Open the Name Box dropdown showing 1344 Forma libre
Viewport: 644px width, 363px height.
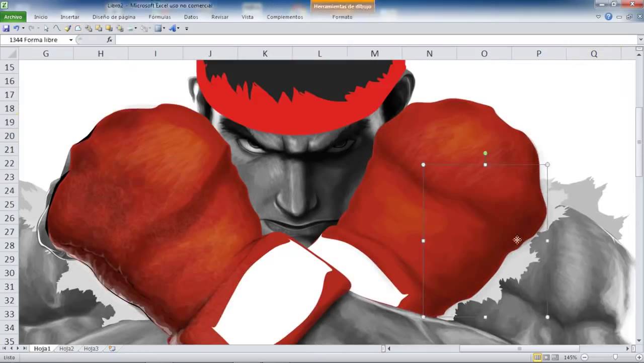point(70,40)
